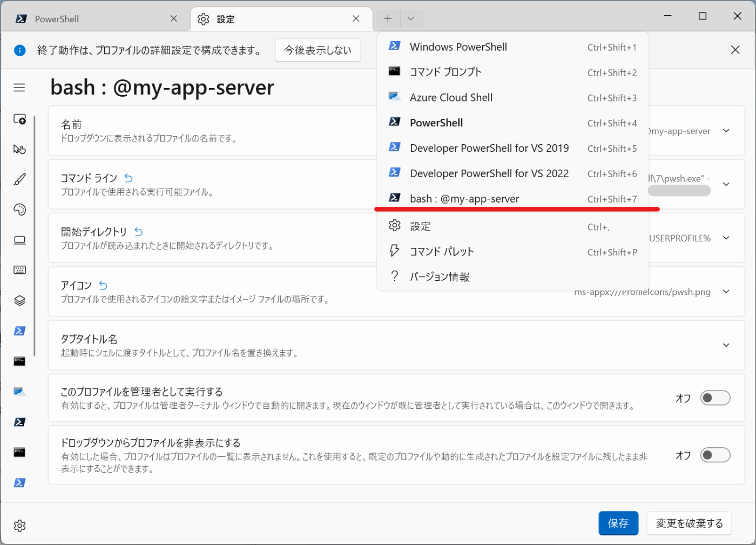Choose コマンド プロンプト from dropdown menu
The height and width of the screenshot is (545, 756).
pyautogui.click(x=512, y=72)
